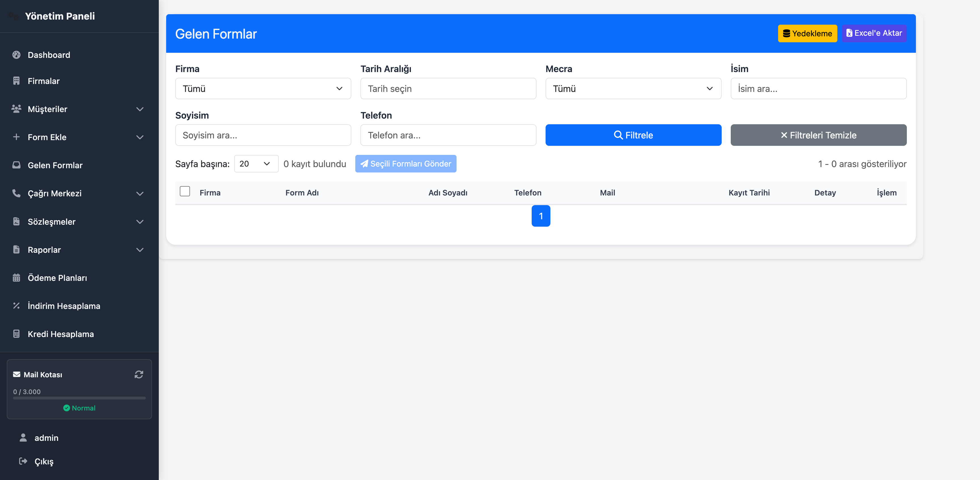
Task: Change the Sayfa başına page size dropdown
Action: pyautogui.click(x=256, y=164)
